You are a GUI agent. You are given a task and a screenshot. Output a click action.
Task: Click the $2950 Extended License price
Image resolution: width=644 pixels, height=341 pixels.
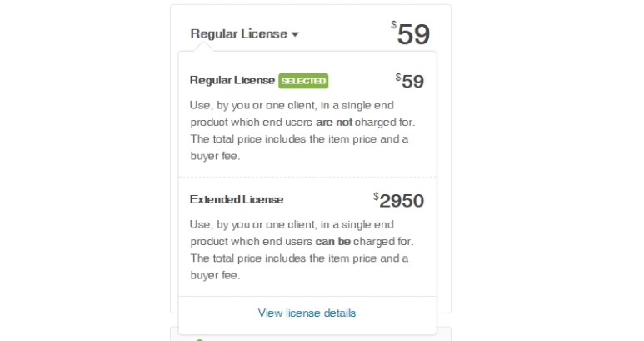[x=402, y=200]
